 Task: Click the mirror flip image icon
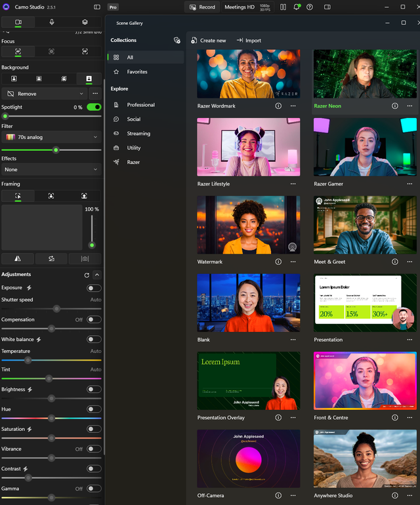coord(18,258)
